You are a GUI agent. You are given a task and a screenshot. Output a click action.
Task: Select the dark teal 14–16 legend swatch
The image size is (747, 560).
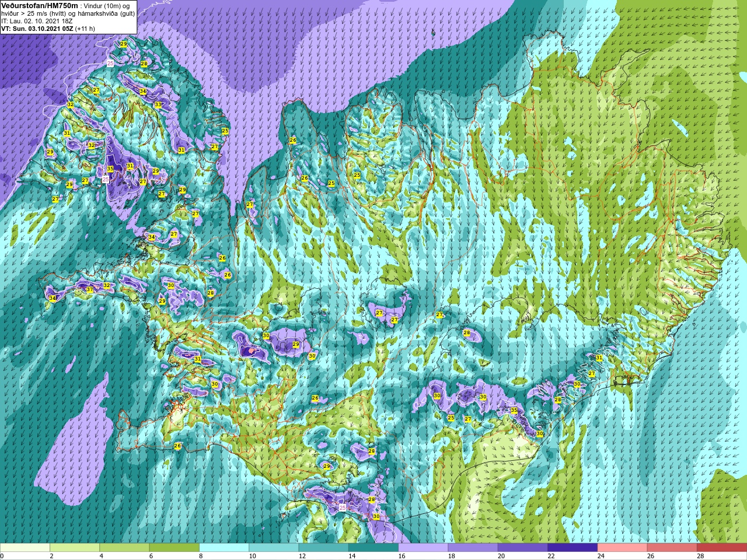pos(373,548)
